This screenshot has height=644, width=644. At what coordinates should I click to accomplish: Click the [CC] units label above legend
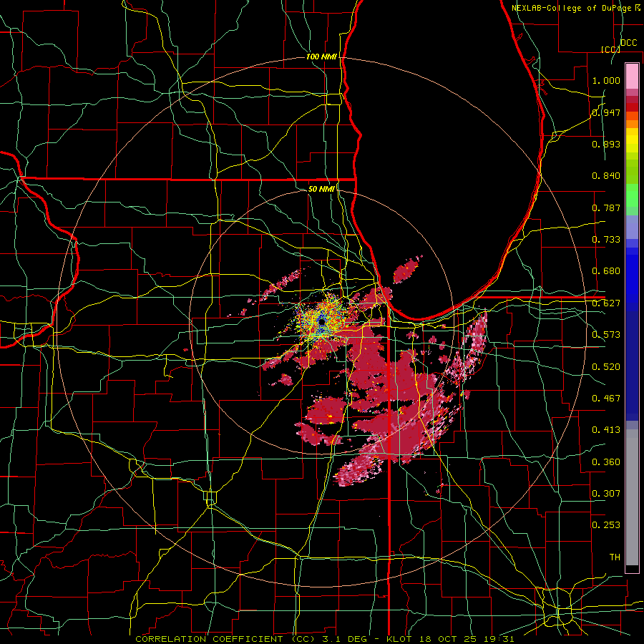pyautogui.click(x=610, y=49)
